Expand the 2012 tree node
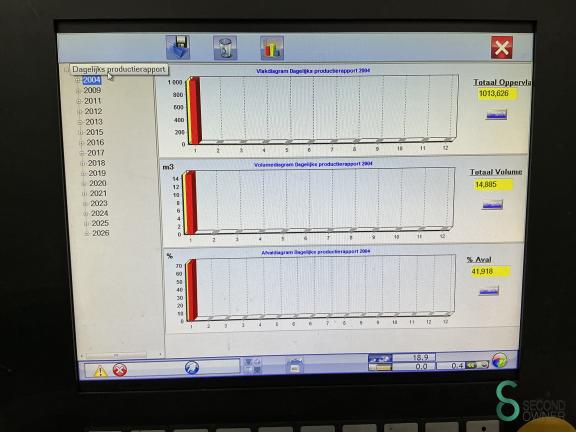576x432 pixels. click(x=79, y=112)
